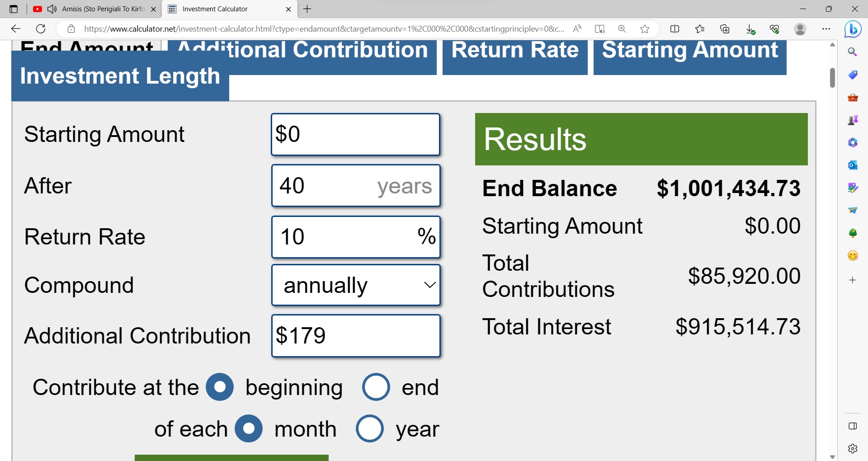The image size is (868, 461).
Task: Open browser Settings and more menu
Action: (826, 29)
